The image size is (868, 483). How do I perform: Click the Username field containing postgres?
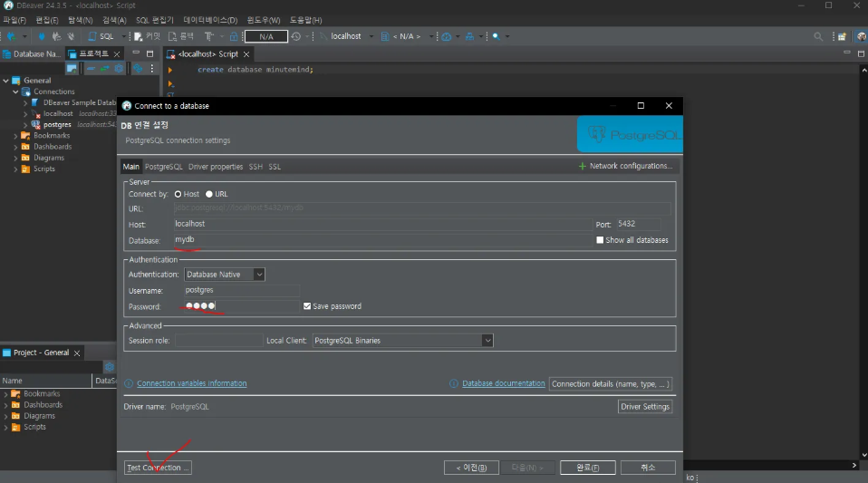tap(242, 290)
